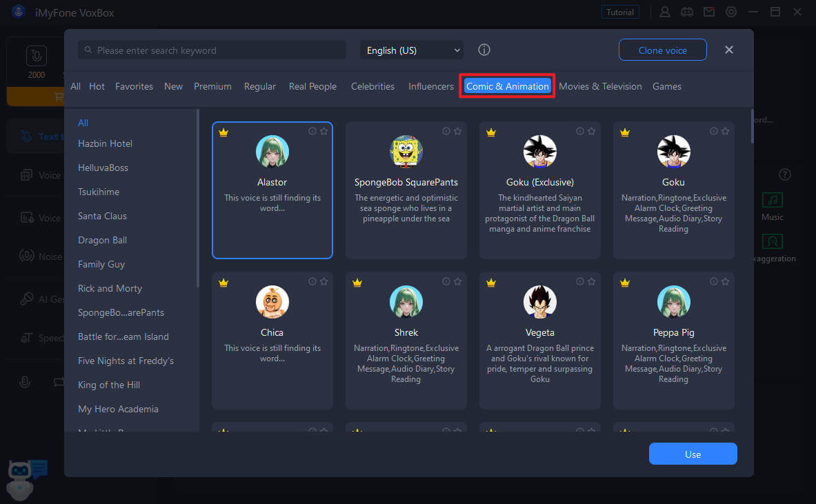Click the voice grid scrollbar
Screen dimensions: 816x504
click(751, 126)
